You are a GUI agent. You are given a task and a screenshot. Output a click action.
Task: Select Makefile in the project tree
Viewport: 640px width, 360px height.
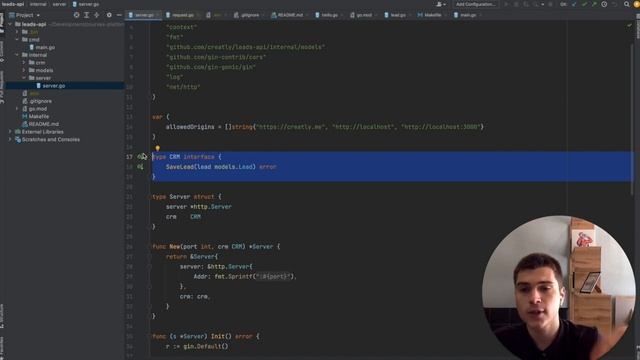[x=39, y=116]
